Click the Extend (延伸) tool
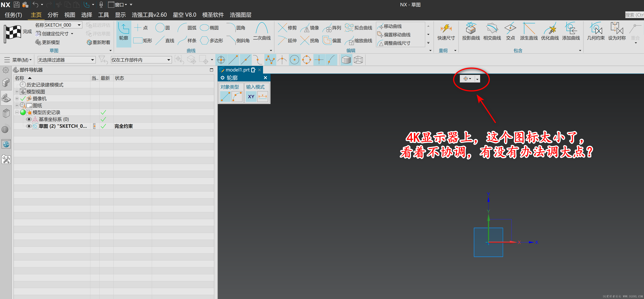This screenshot has height=299, width=644. click(287, 40)
